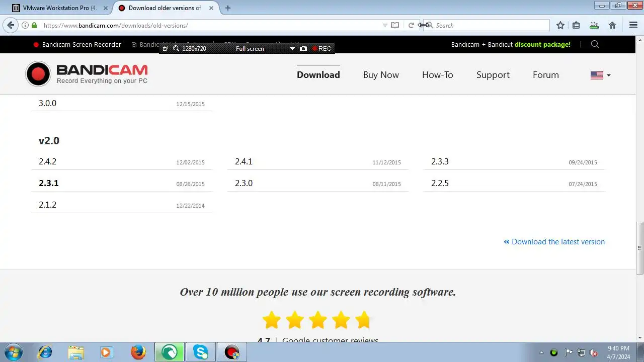644x362 pixels.
Task: Open the Firefox hamburger menu
Action: click(x=633, y=25)
